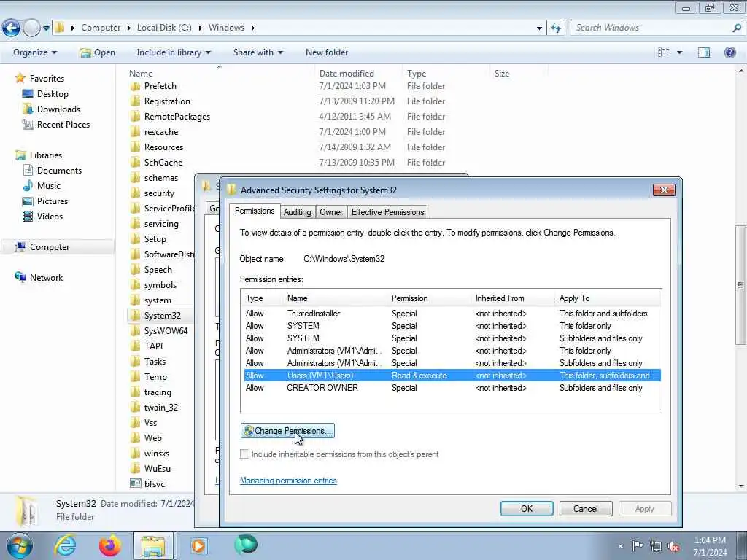
Task: Select the rescache folder icon
Action: tap(135, 132)
